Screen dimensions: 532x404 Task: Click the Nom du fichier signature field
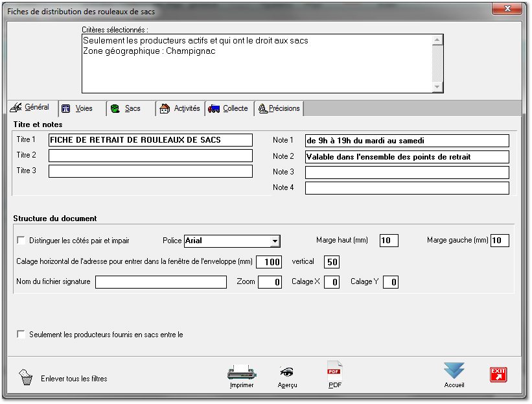point(161,282)
